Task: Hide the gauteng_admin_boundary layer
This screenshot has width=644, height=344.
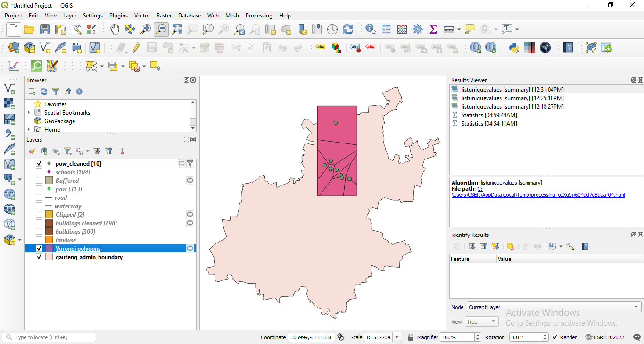Action: [39, 257]
